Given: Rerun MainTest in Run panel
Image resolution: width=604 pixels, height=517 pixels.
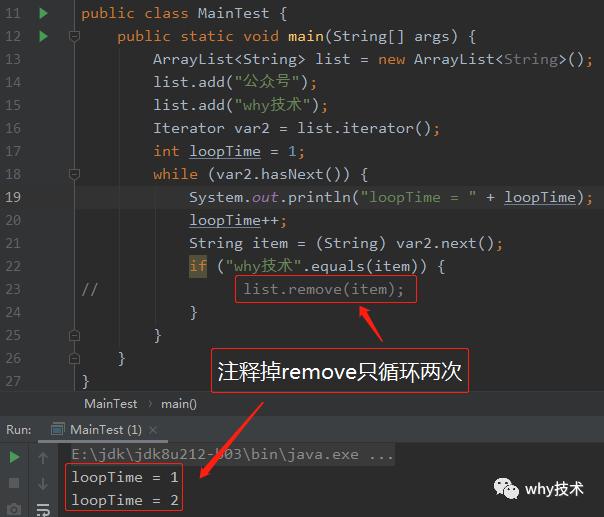Looking at the screenshot, I should 14,457.
